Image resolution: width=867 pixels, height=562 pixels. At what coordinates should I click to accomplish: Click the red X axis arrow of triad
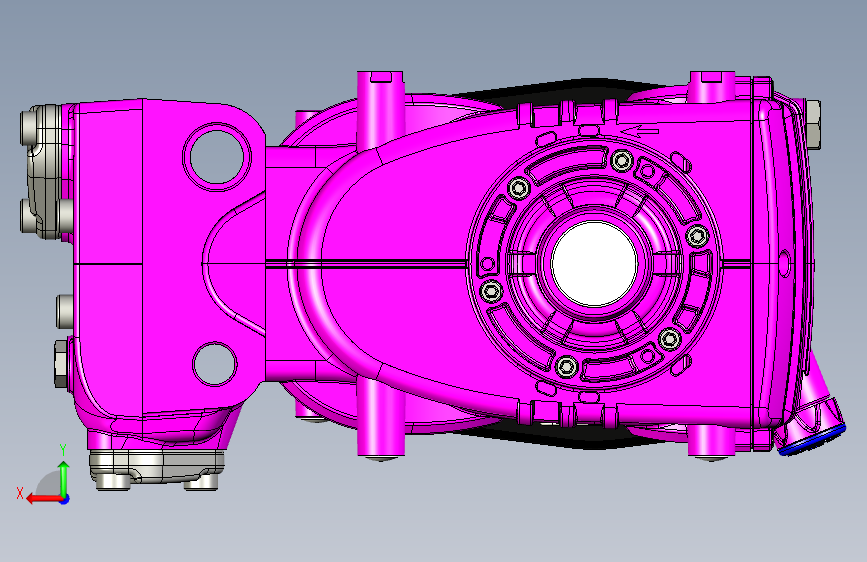point(45,499)
